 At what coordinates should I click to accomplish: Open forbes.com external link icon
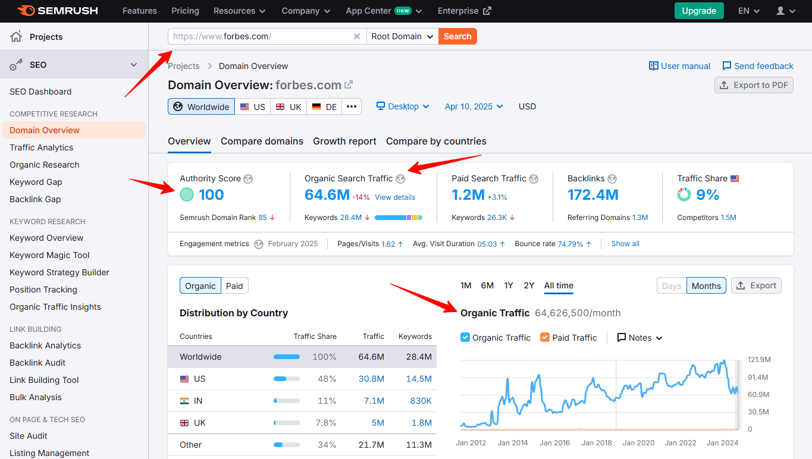tap(349, 84)
